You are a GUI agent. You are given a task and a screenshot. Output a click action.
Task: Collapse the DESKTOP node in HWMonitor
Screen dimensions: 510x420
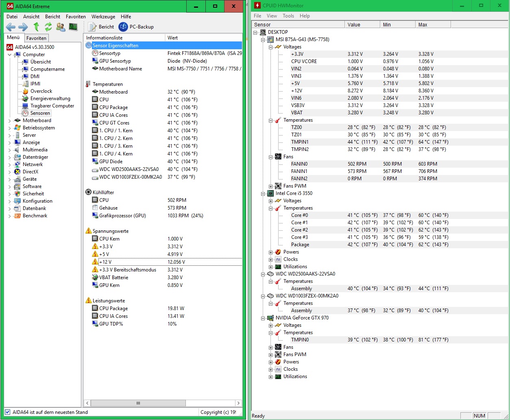click(255, 32)
